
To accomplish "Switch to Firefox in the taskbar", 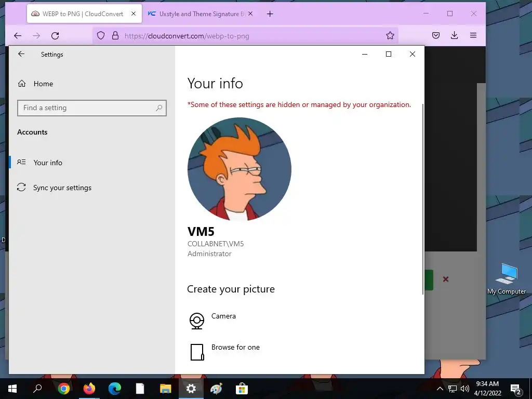I will [x=89, y=389].
